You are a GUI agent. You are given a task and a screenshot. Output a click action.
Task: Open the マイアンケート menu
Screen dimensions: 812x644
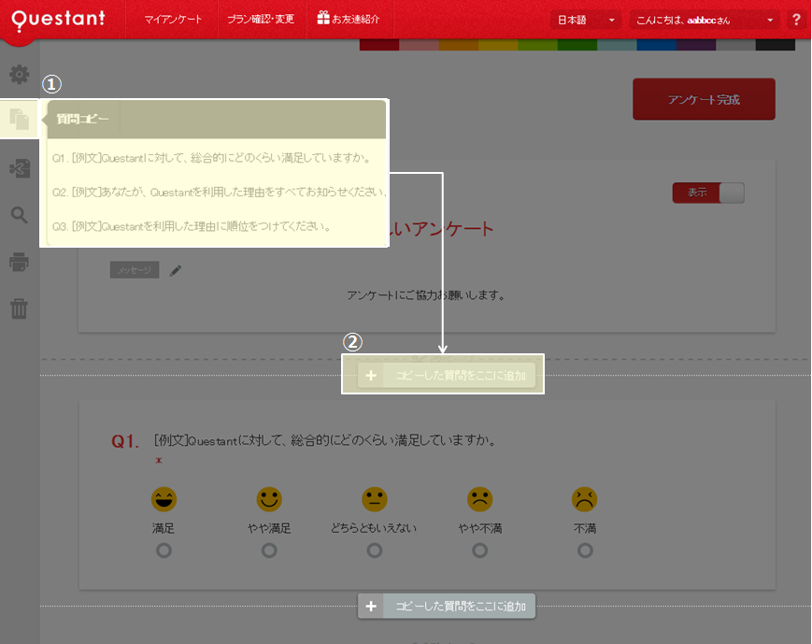[173, 20]
